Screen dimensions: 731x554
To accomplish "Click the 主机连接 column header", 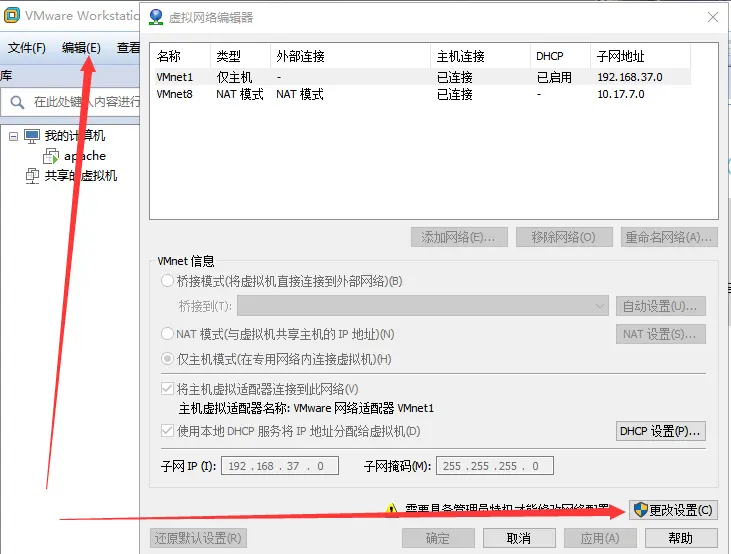I will pyautogui.click(x=461, y=56).
